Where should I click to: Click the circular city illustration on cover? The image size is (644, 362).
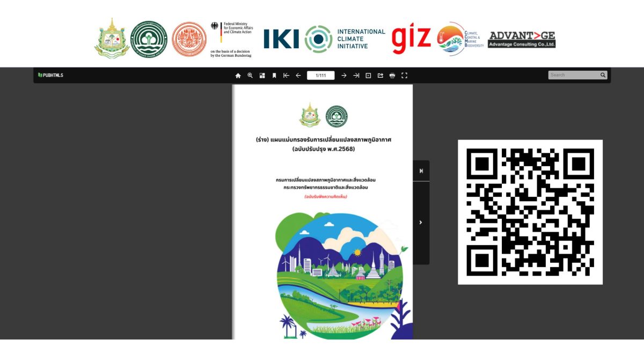coord(340,276)
